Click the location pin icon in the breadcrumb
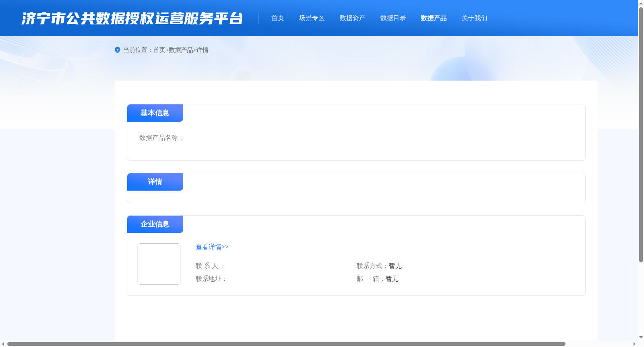The height and width of the screenshot is (347, 644). pyautogui.click(x=118, y=50)
